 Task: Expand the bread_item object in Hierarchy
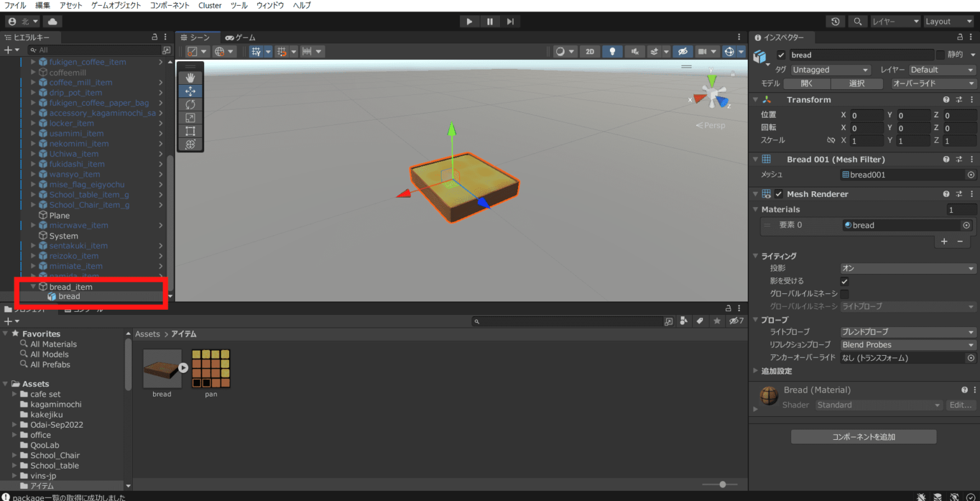pos(33,286)
